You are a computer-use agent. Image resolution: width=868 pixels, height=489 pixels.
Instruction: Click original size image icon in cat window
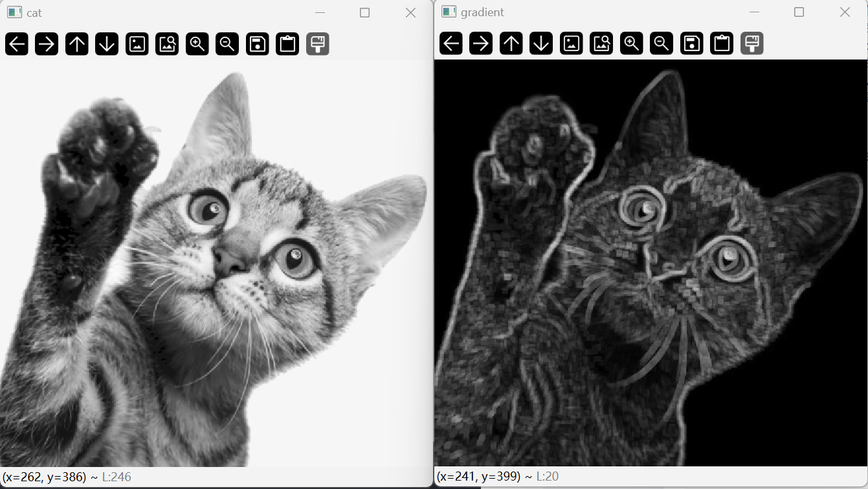click(137, 44)
